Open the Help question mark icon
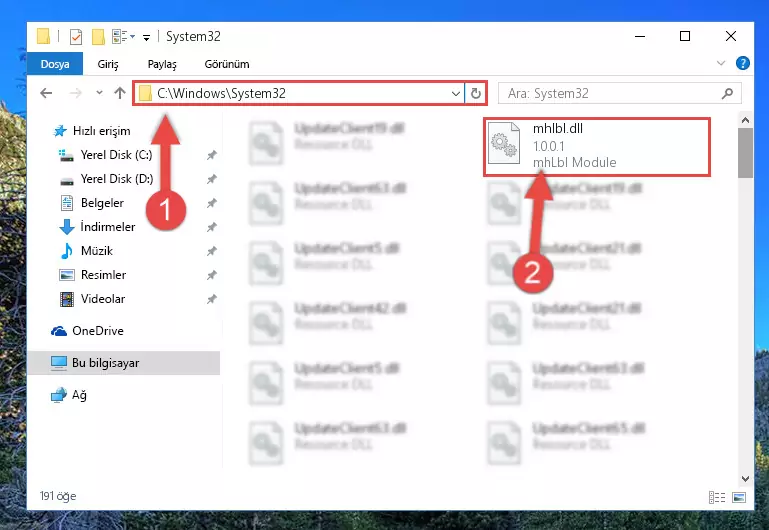This screenshot has height=530, width=769. (743, 63)
